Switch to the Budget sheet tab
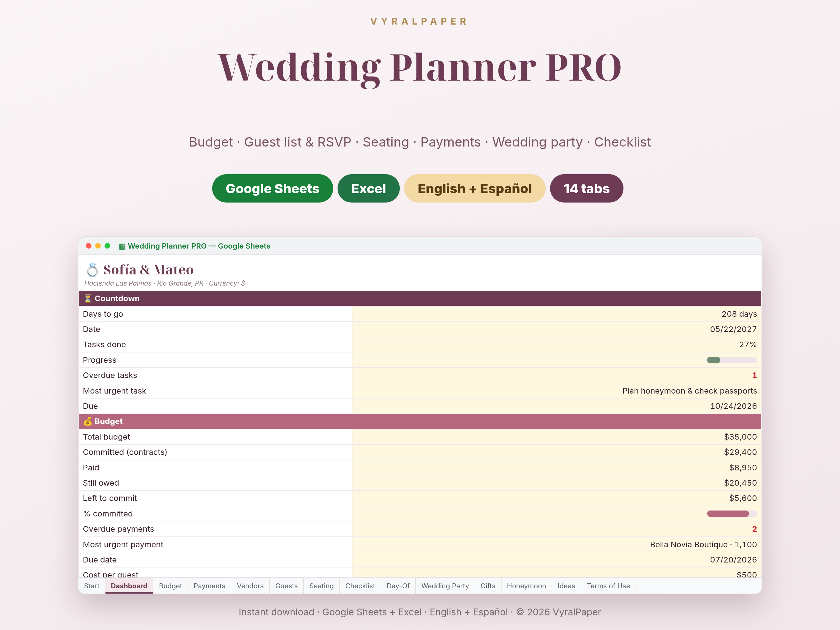Image resolution: width=840 pixels, height=630 pixels. 170,586
